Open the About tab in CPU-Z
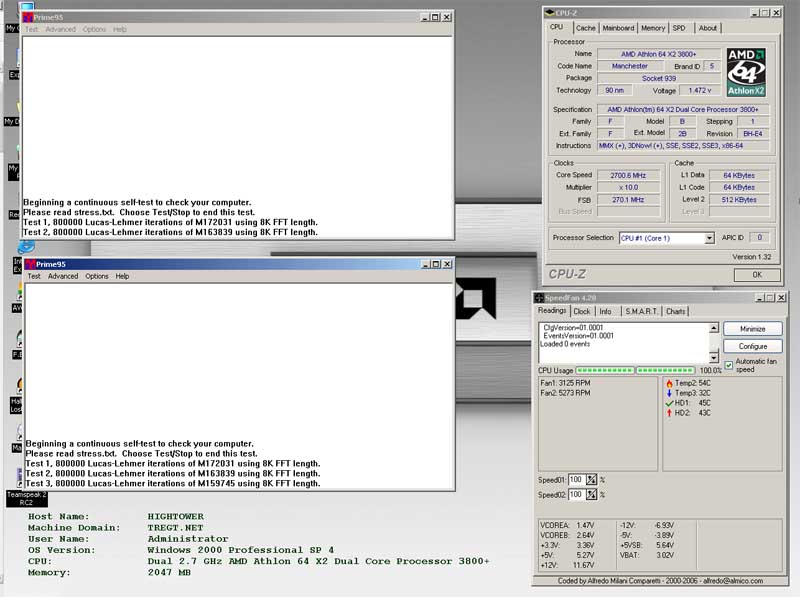Screen dimensions: 800x597 (707, 28)
